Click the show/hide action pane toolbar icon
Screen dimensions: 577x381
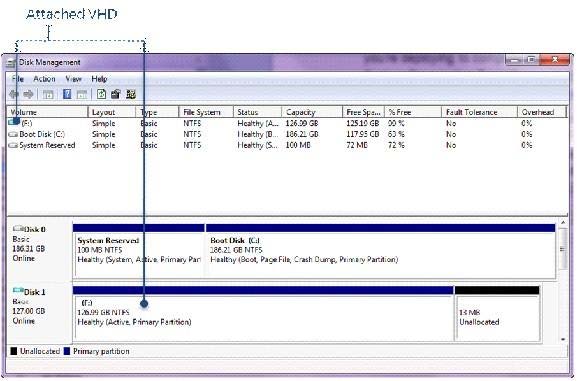82,95
